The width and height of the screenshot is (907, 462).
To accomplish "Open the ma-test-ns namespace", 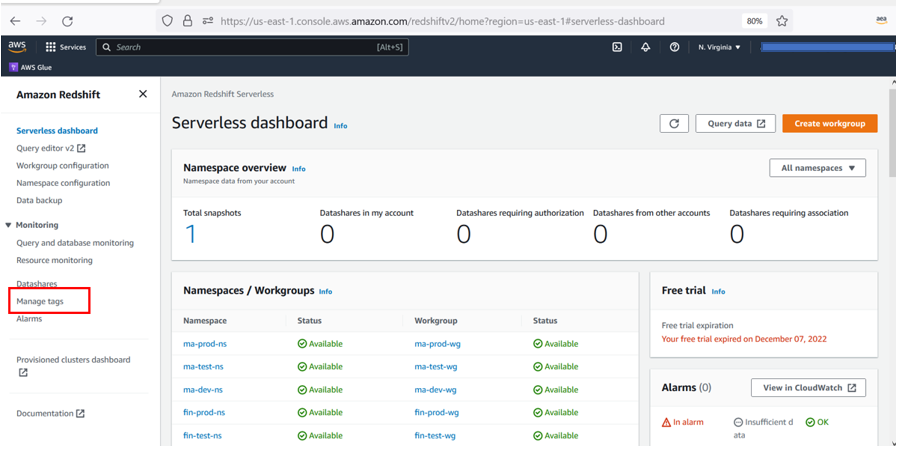I will 203,367.
